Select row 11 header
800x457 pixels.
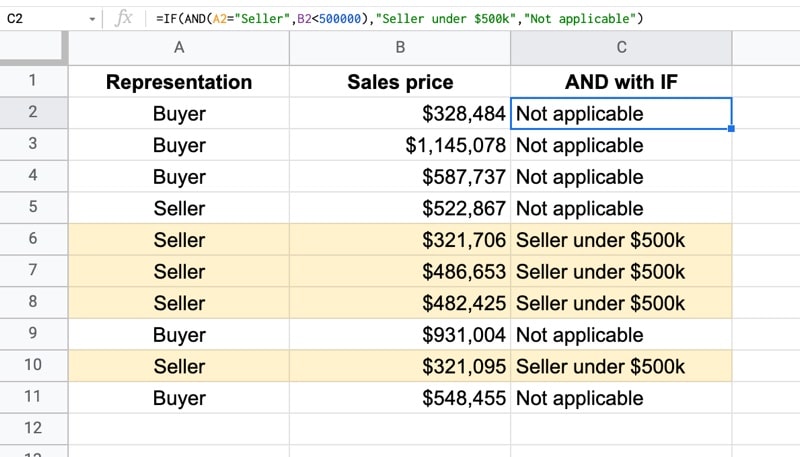34,397
